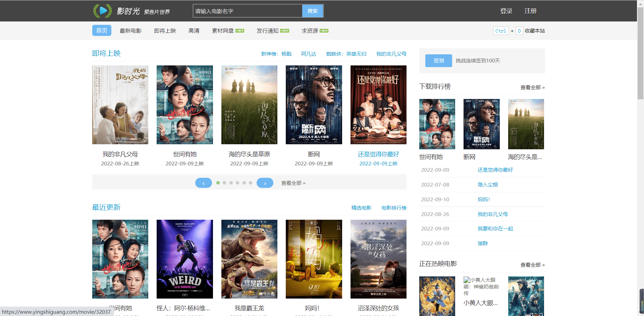Open the 发行通知 menu item
The image size is (644, 316).
(x=273, y=31)
